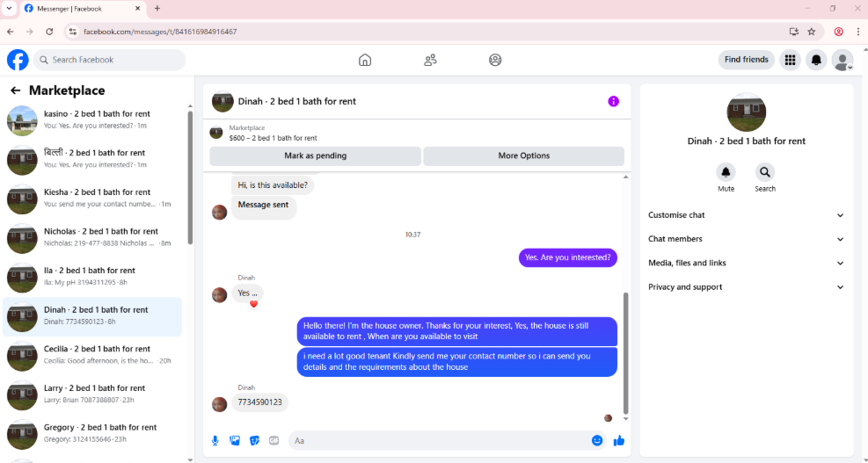Open conversation information purple icon
The image size is (868, 463).
[613, 101]
